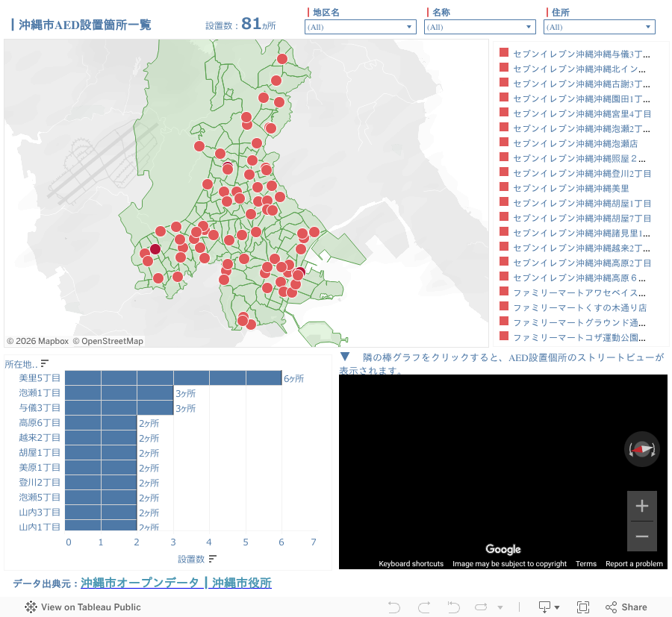Sort bars using icon beside 所在地 header
This screenshot has width=672, height=617.
click(x=45, y=364)
